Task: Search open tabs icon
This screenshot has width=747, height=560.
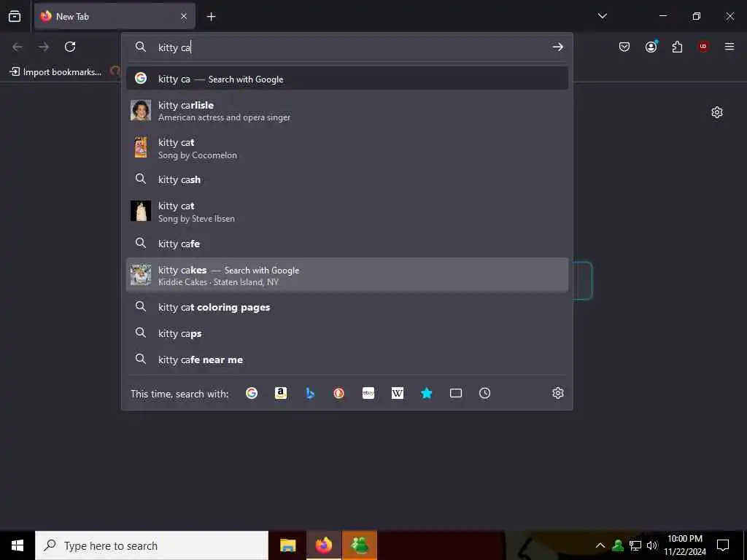Action: pos(456,393)
